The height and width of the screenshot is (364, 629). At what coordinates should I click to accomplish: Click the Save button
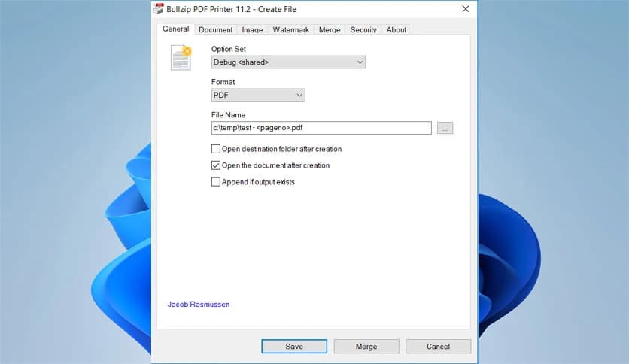pyautogui.click(x=294, y=347)
